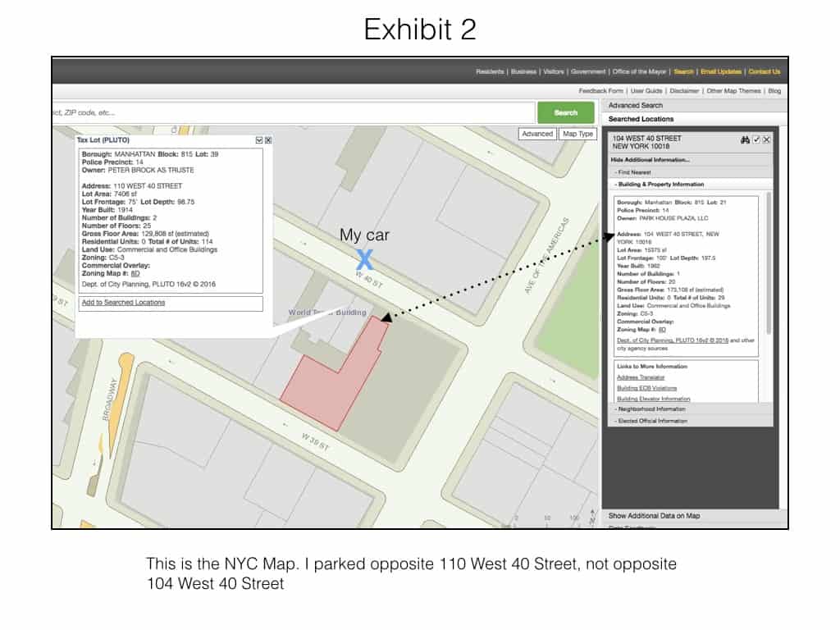The image size is (840, 630).
Task: Expand the Find Nearest section
Action: tap(632, 172)
